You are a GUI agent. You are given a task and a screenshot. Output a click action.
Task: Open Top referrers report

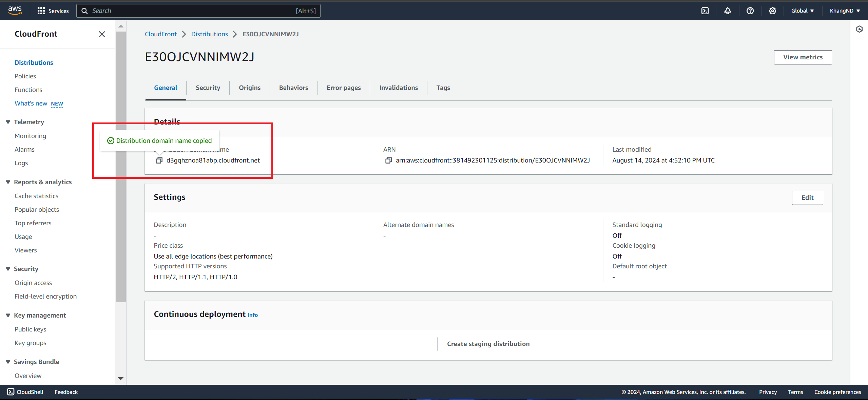(x=33, y=223)
